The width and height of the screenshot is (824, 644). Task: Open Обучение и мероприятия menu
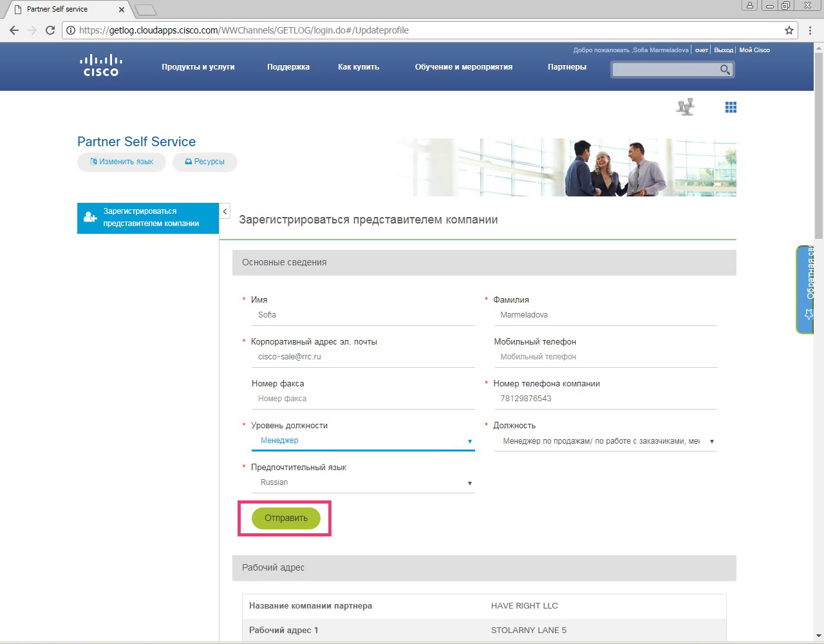click(x=464, y=67)
